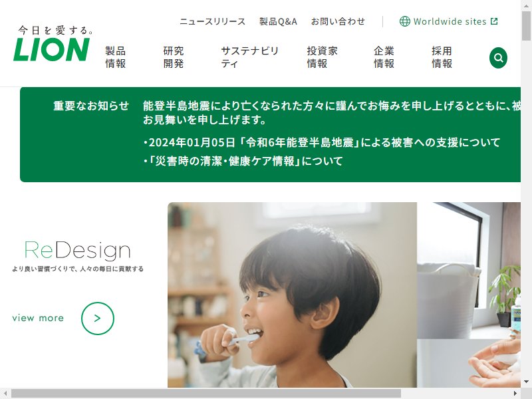The height and width of the screenshot is (399, 532).
Task: Expand the 企業情報 menu
Action: (384, 57)
